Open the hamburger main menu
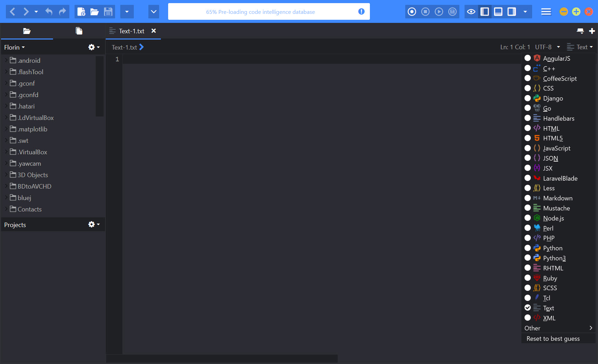The width and height of the screenshot is (598, 364). tap(546, 12)
